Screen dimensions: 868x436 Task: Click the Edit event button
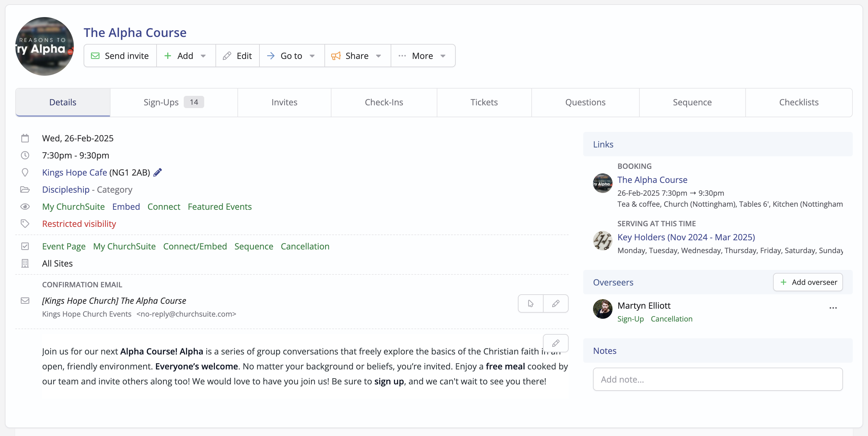pos(237,56)
